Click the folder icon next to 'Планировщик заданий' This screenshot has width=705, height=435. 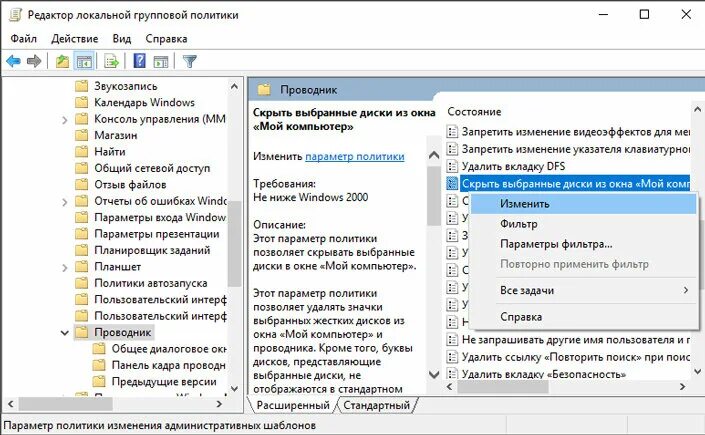[x=81, y=250]
